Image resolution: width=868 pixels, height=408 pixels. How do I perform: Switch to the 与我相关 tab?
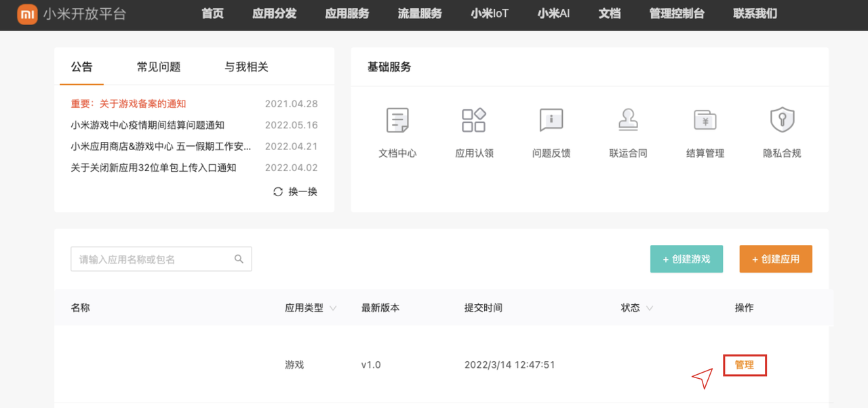246,67
